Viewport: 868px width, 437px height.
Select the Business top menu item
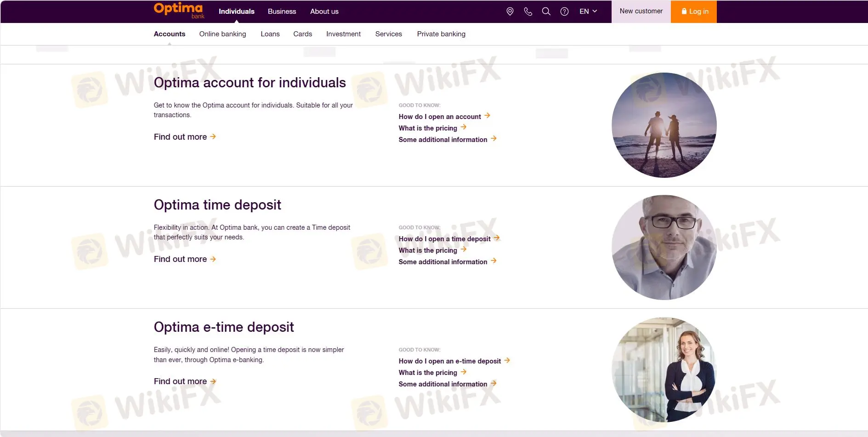click(282, 11)
